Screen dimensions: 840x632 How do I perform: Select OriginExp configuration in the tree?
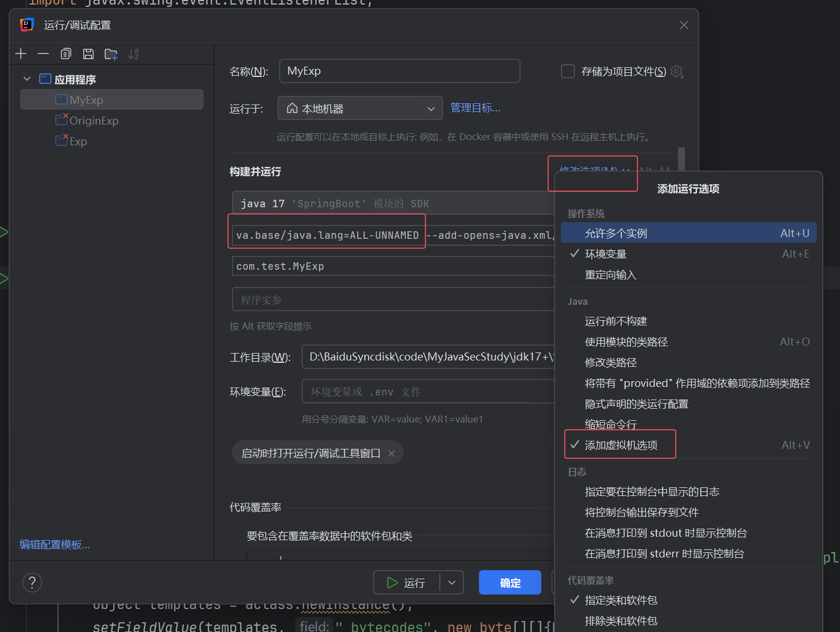coord(94,121)
